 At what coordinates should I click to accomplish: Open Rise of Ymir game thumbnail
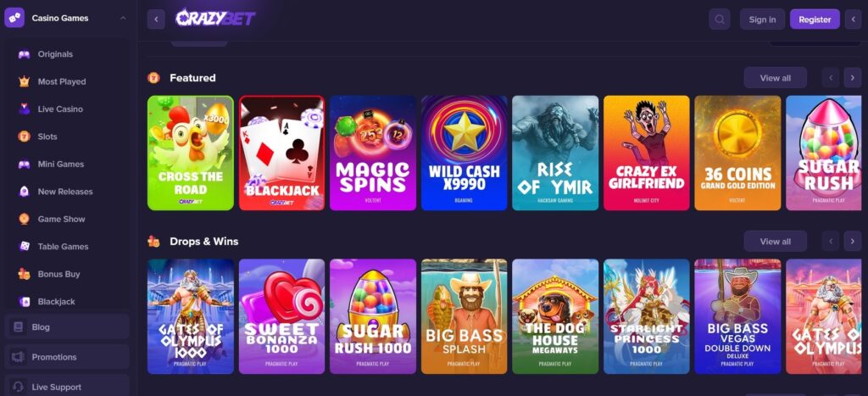coord(555,153)
